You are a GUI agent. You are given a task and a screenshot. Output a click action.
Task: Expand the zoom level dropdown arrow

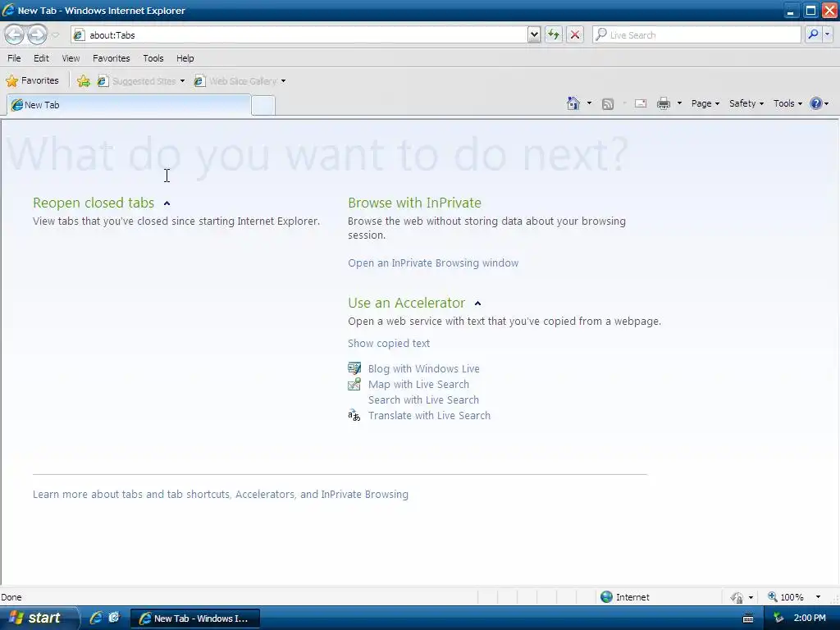point(818,597)
